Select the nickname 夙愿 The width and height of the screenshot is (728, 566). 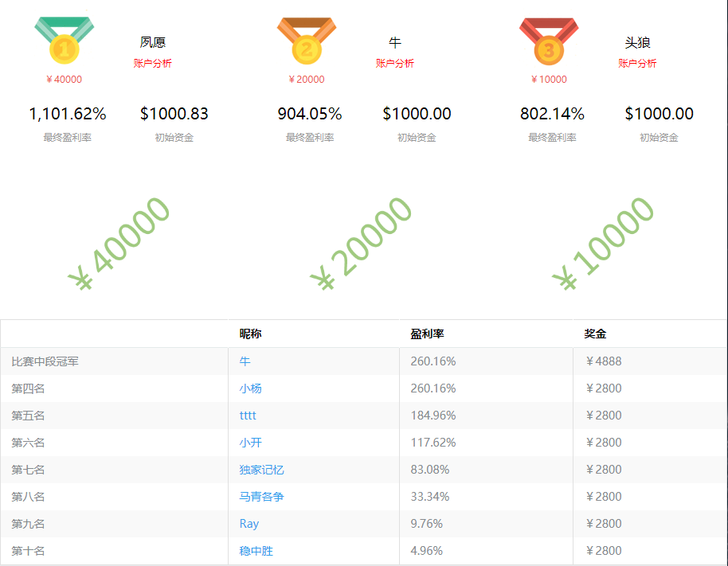click(x=153, y=42)
